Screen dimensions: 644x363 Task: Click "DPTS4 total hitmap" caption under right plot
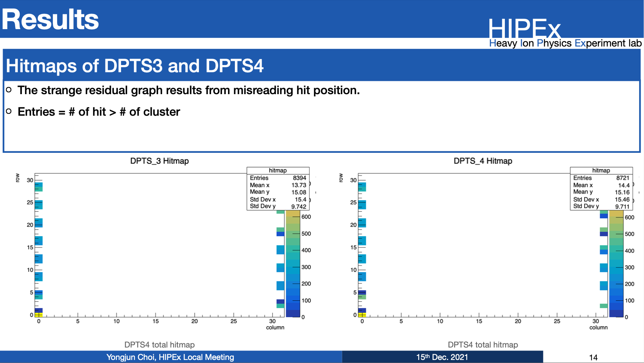tap(483, 345)
